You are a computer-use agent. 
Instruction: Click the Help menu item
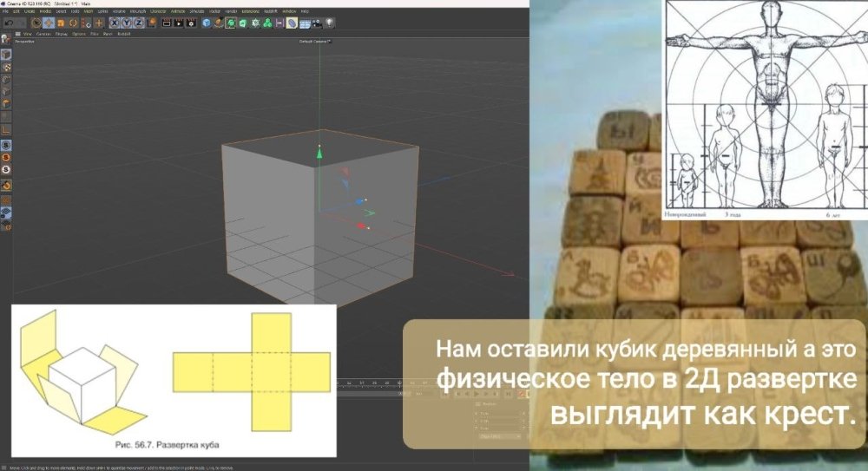305,11
